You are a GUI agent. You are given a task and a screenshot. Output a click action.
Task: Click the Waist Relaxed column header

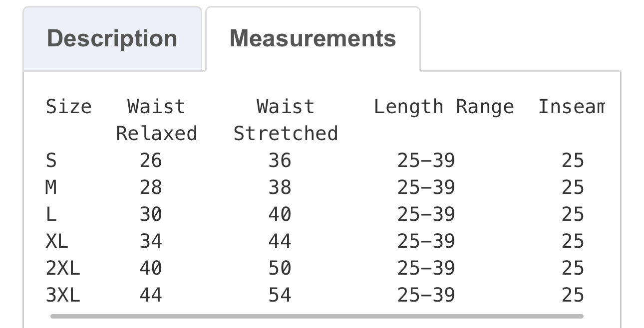[156, 120]
